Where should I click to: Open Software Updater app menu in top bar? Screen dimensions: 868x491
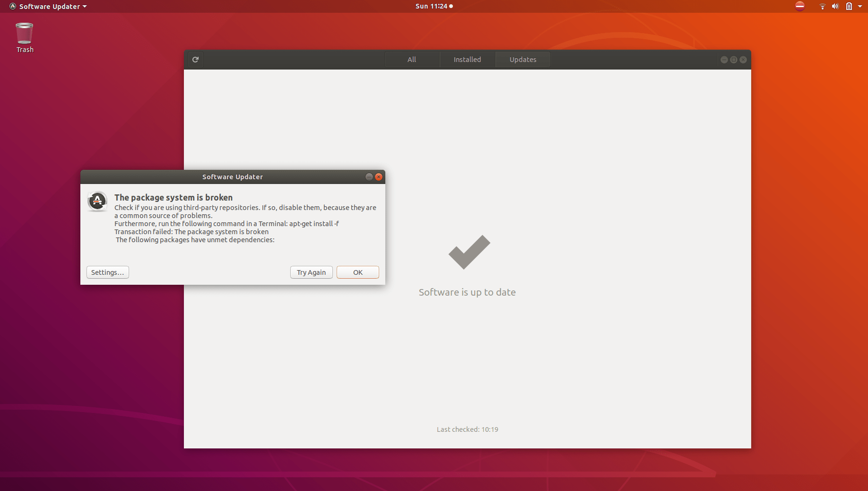[48, 6]
